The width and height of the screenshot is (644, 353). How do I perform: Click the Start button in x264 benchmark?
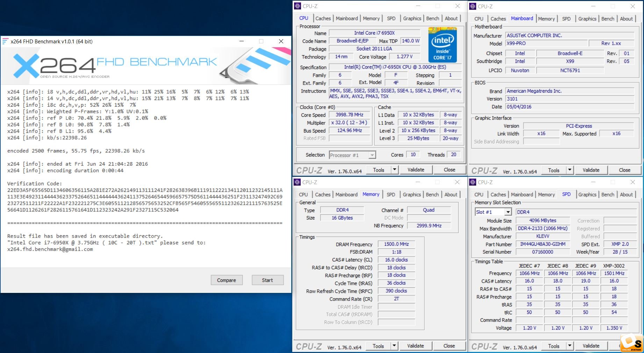pos(267,280)
